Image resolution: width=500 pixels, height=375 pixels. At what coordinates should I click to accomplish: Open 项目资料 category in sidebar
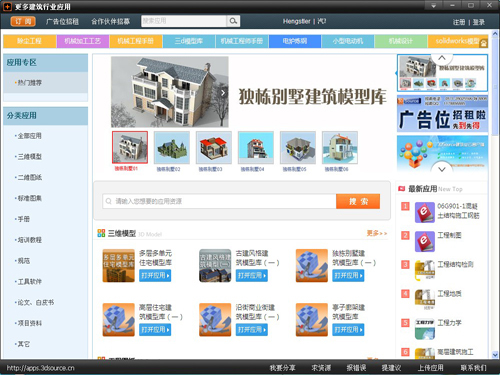coord(29,323)
